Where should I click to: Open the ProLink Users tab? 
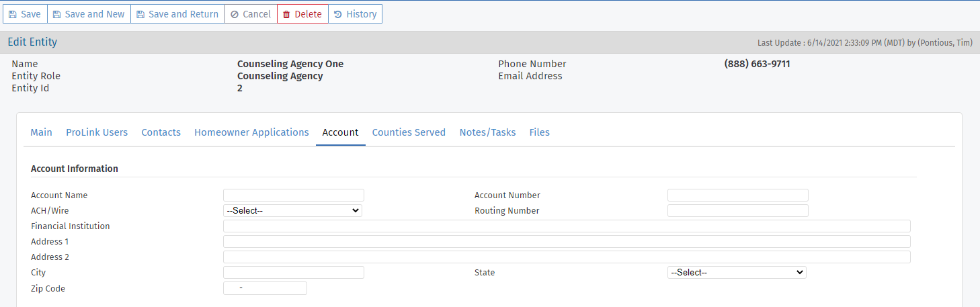click(97, 132)
